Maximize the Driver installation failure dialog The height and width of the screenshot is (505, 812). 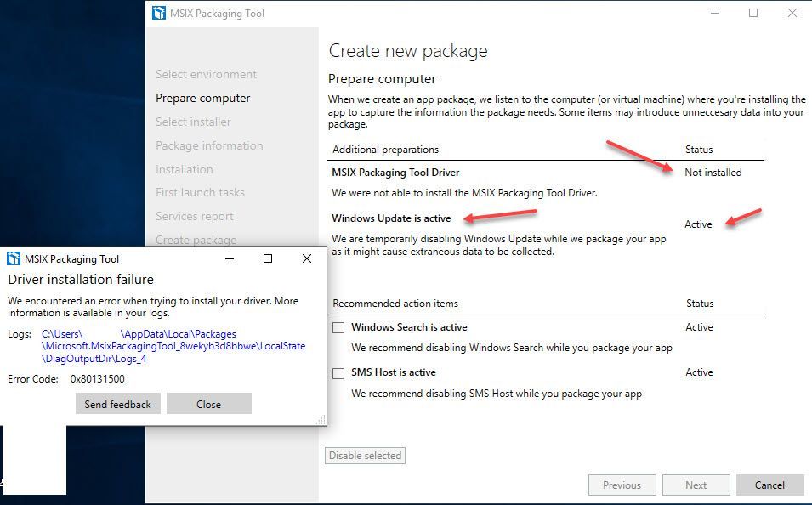click(268, 258)
